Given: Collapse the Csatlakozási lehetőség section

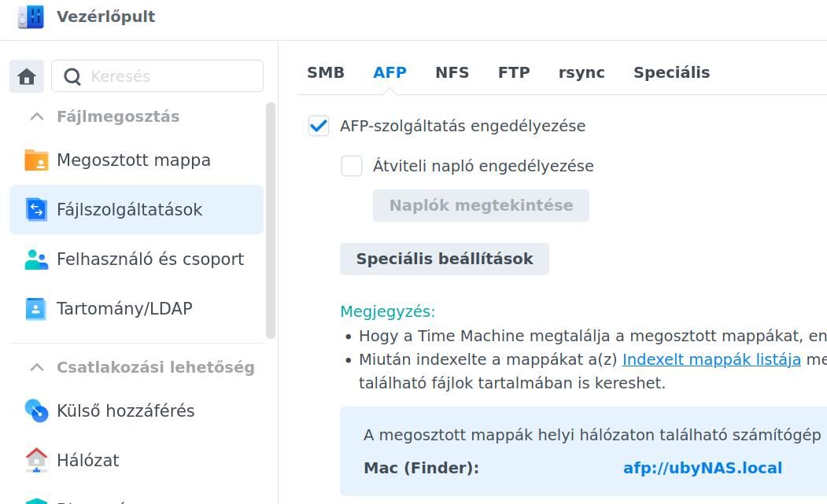Looking at the screenshot, I should coord(36,367).
